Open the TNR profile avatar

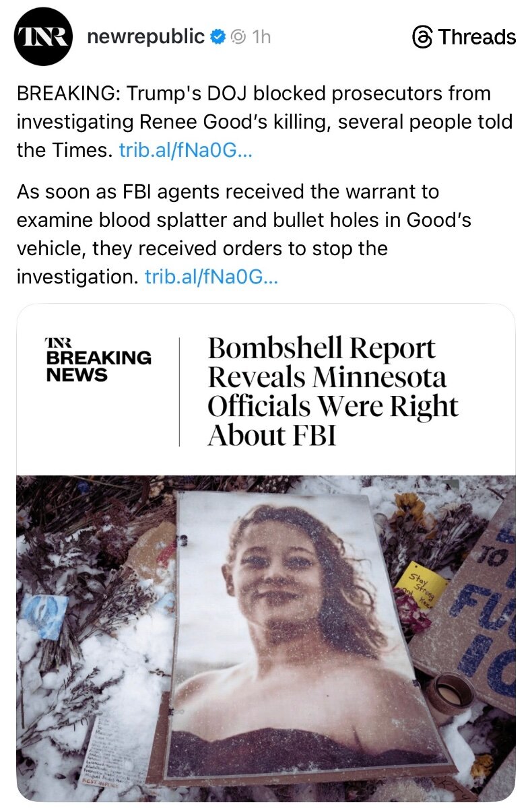[x=43, y=36]
